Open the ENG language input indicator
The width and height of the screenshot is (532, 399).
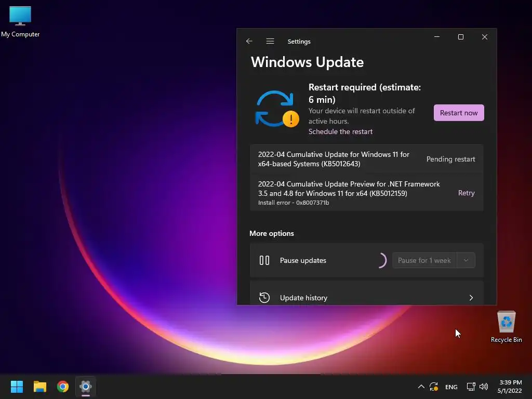451,387
